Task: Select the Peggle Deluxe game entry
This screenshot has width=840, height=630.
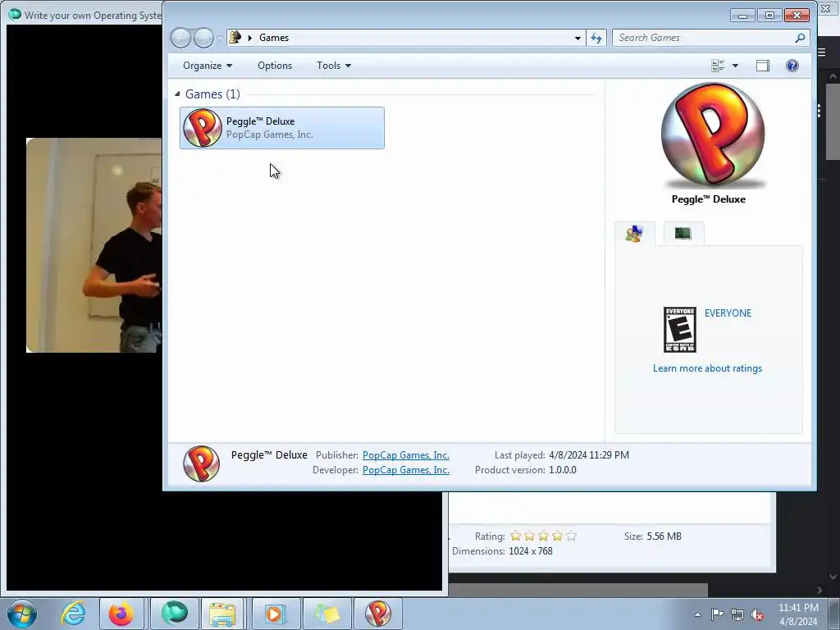Action: 282,128
